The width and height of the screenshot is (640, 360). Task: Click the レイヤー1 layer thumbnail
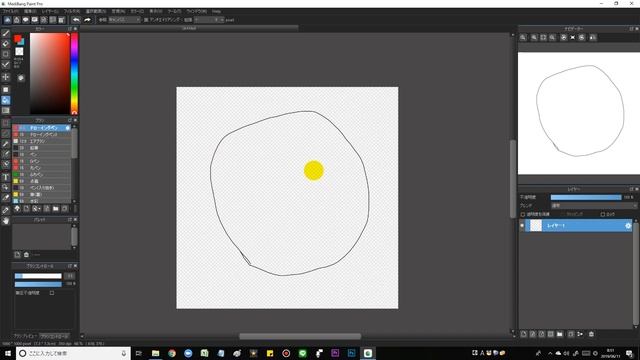[x=536, y=225]
